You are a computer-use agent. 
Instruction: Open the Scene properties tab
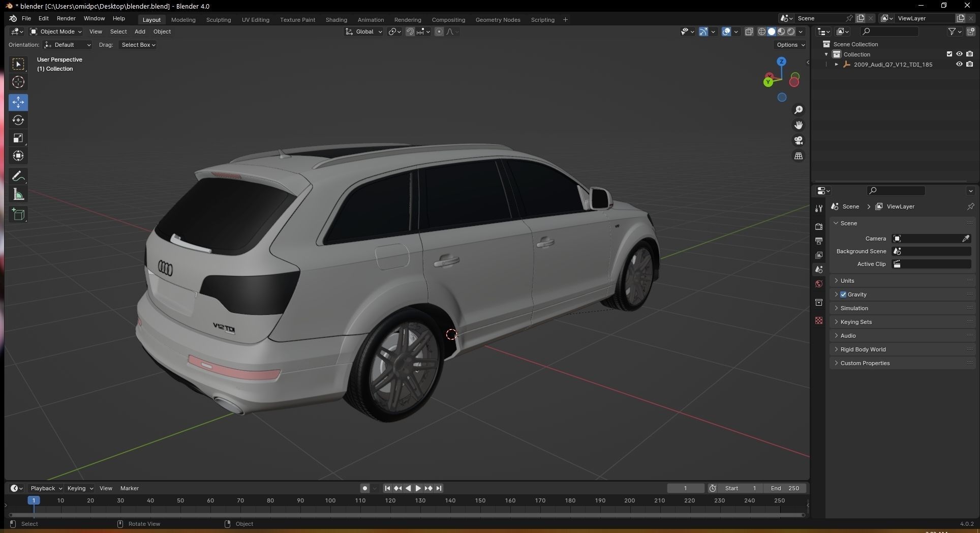click(x=819, y=269)
